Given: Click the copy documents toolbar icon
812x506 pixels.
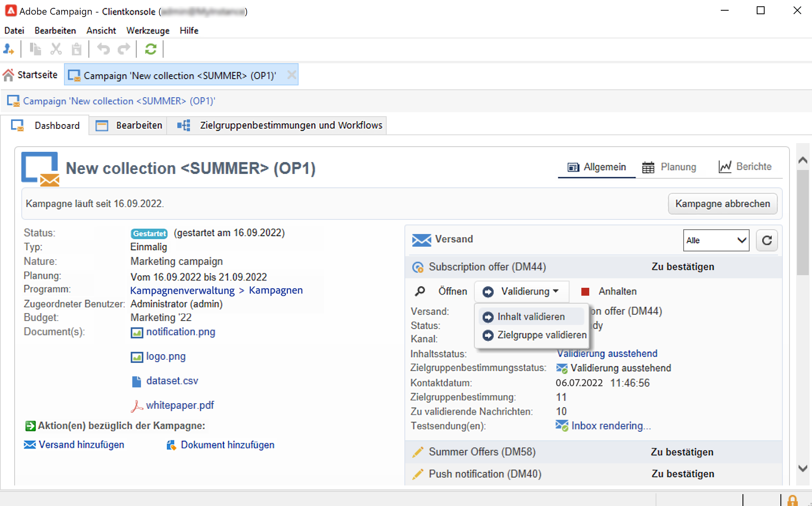Looking at the screenshot, I should click(x=36, y=49).
